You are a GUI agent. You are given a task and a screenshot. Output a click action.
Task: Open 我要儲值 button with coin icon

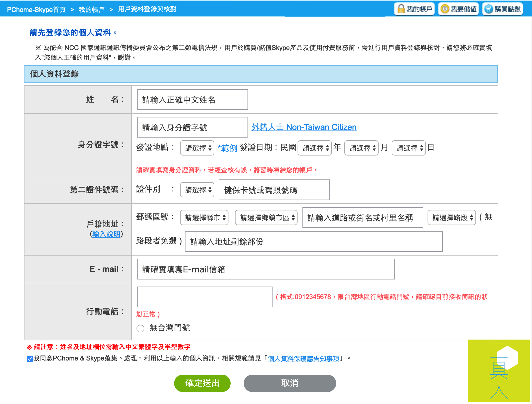point(458,9)
